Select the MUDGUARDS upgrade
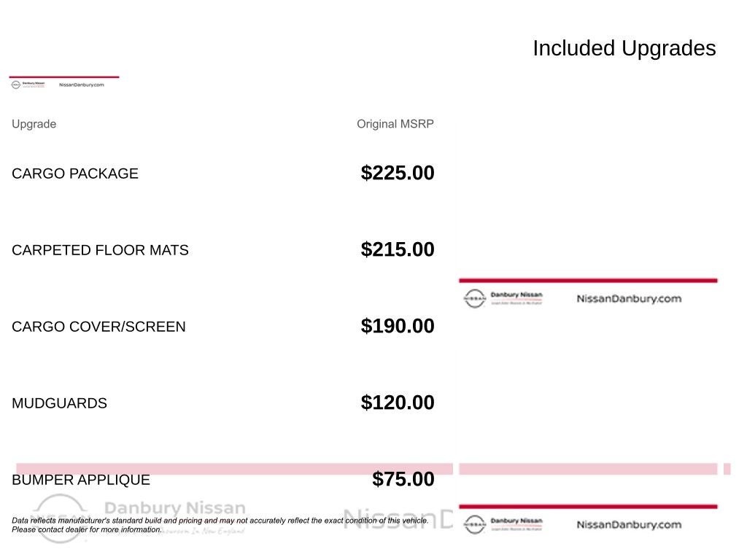The image size is (747, 560). [x=59, y=403]
